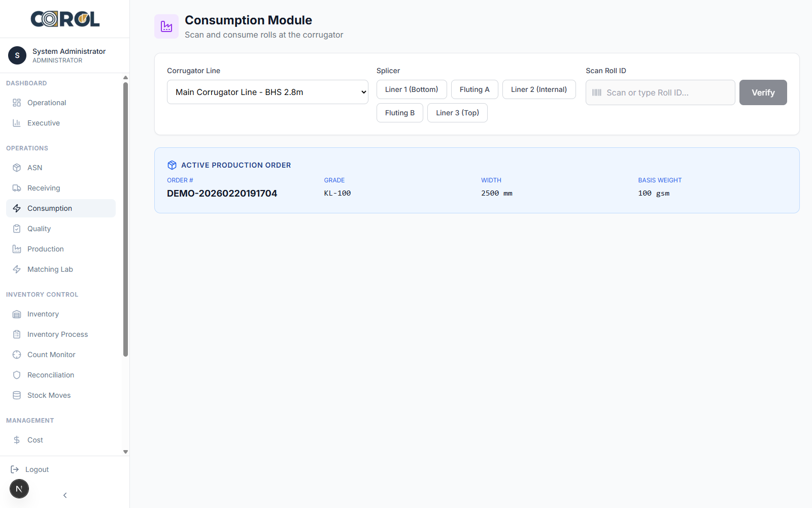Enable the Fluting A splicer
This screenshot has width=812, height=508.
click(x=474, y=89)
